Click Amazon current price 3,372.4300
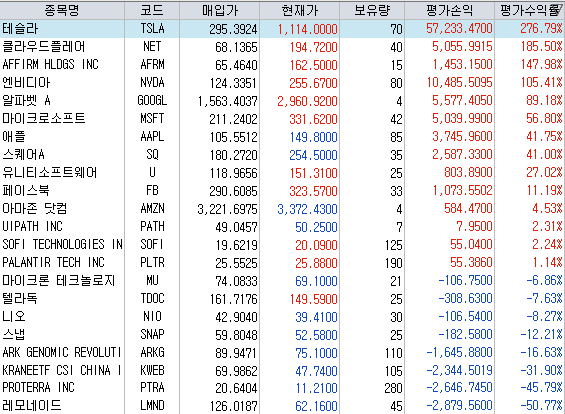The image size is (565, 414). tap(307, 209)
